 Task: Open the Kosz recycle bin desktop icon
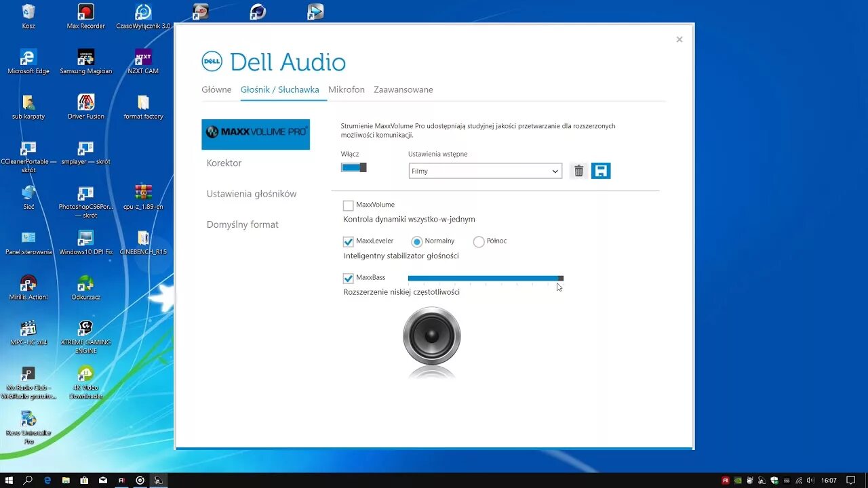(28, 17)
